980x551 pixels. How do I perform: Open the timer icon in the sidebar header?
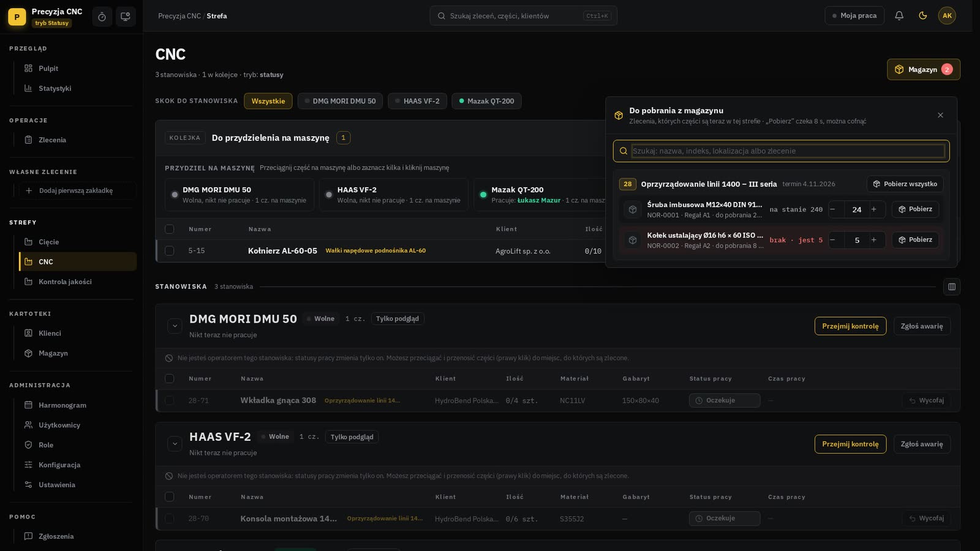102,17
